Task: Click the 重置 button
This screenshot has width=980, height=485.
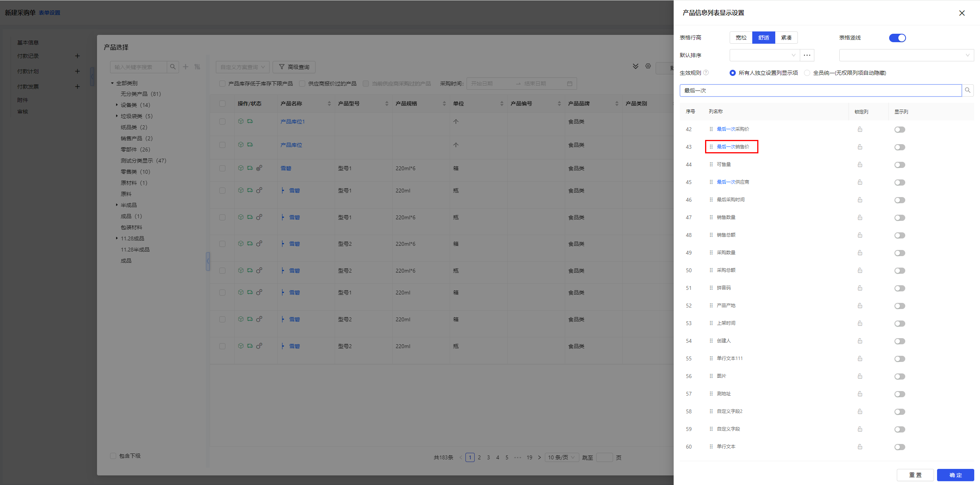Action: coord(915,475)
